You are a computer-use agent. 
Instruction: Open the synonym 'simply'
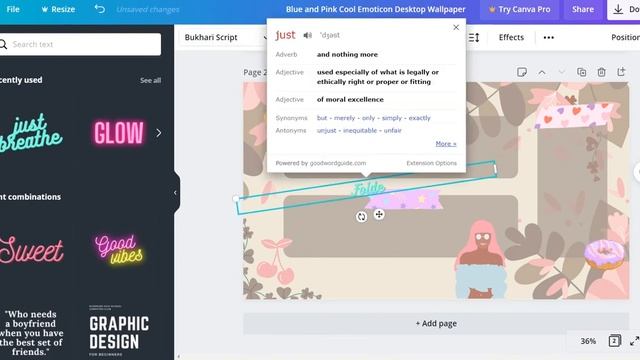[x=392, y=118]
